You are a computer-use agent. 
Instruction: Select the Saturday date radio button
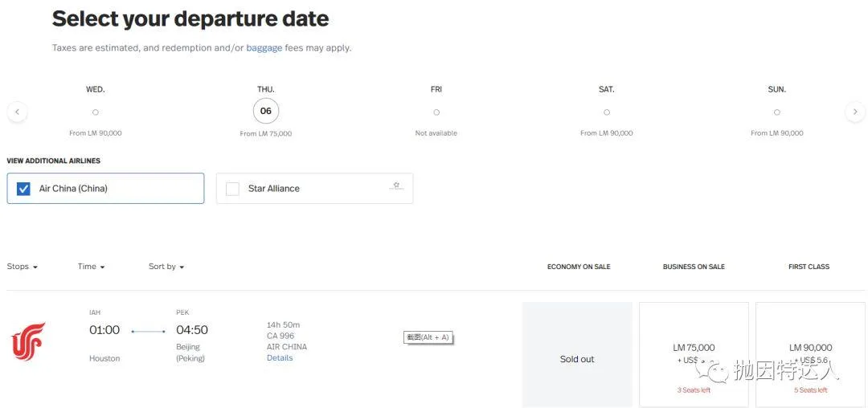click(x=607, y=112)
